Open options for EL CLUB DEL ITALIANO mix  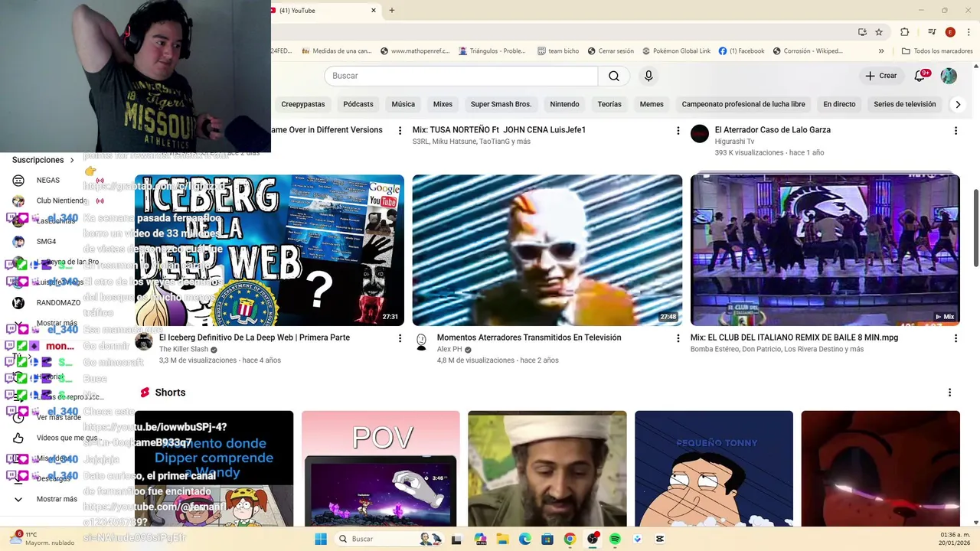pos(955,338)
